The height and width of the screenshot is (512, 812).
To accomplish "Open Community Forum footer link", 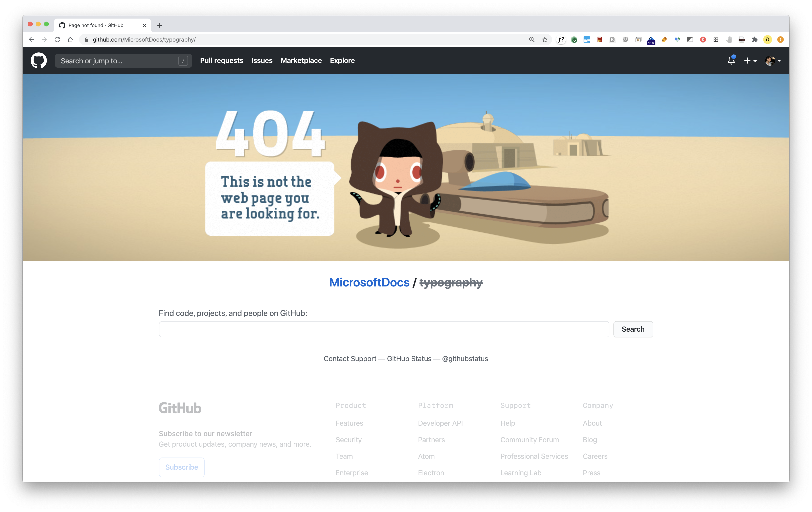I will (529, 440).
